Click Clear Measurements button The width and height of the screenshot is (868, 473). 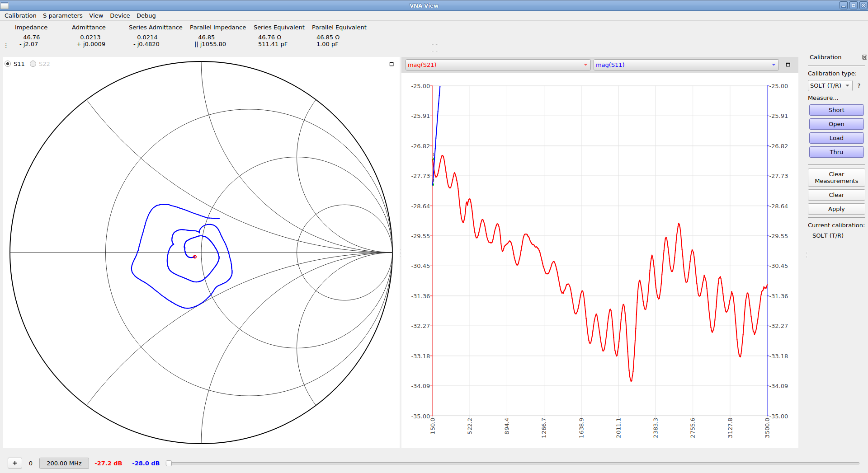[836, 178]
